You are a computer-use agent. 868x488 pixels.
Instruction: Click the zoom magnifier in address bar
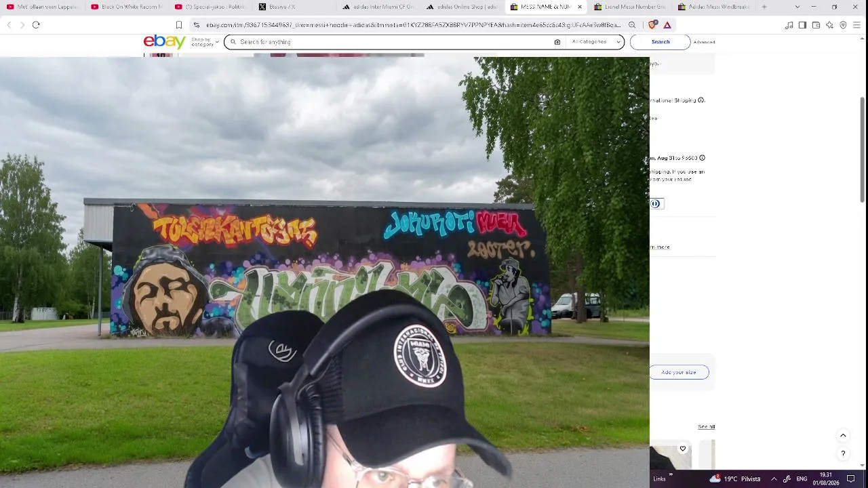[x=632, y=25]
